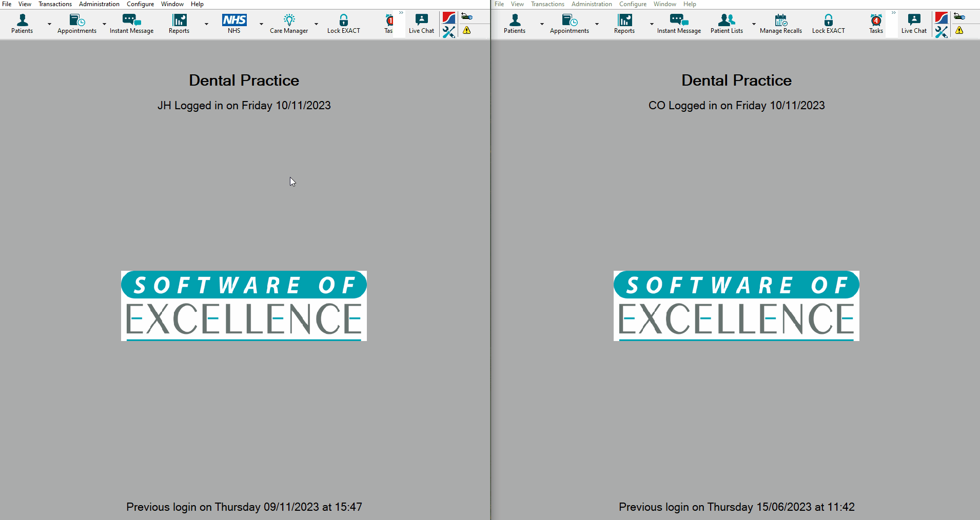The height and width of the screenshot is (520, 980).
Task: Click the red-blue logo icon in JH window
Action: (449, 18)
